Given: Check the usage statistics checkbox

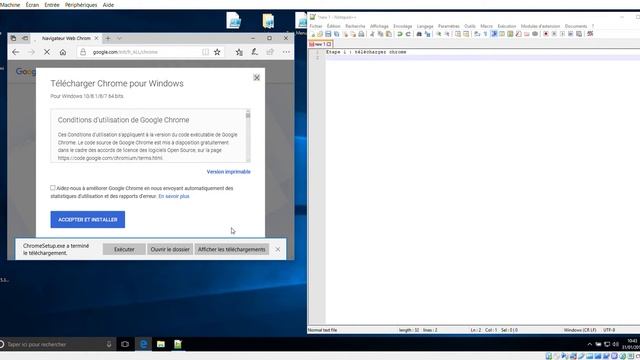Looking at the screenshot, I should pyautogui.click(x=53, y=188).
